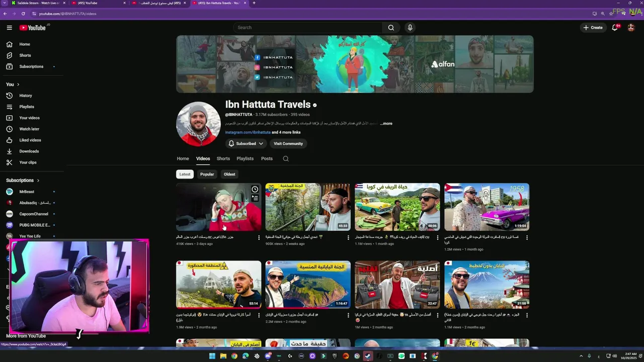Open Steam from the taskbar
The width and height of the screenshot is (644, 362).
368,356
